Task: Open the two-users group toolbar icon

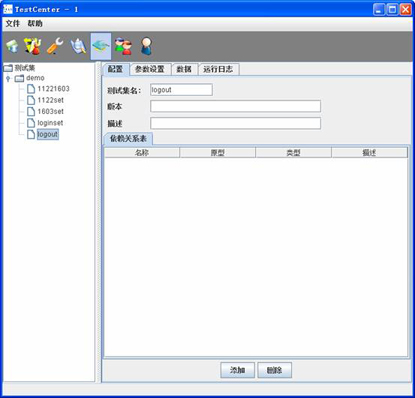Action: point(123,46)
